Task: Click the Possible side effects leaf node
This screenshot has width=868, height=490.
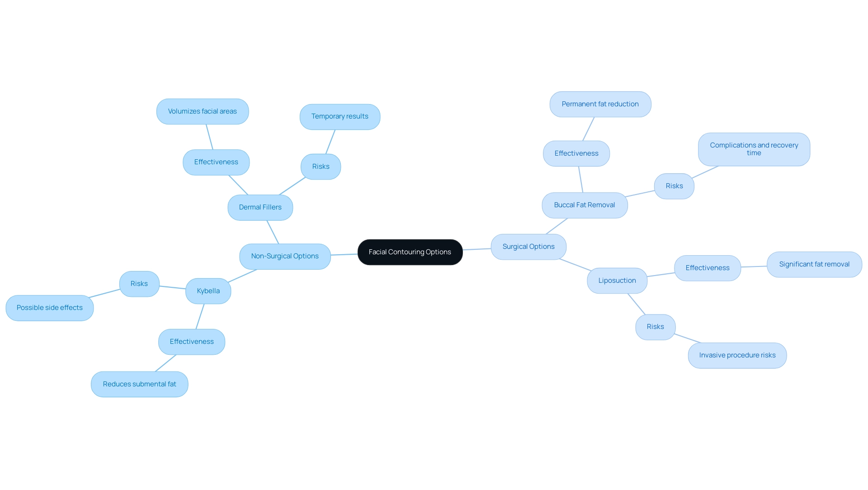Action: (49, 307)
